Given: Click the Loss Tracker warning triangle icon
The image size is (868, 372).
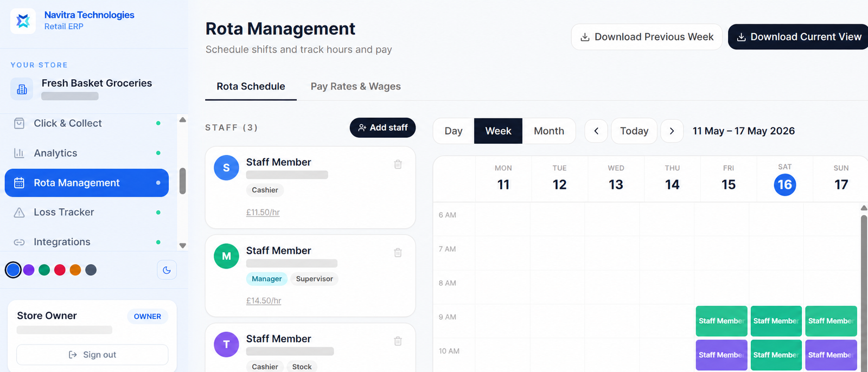Looking at the screenshot, I should pyautogui.click(x=19, y=212).
